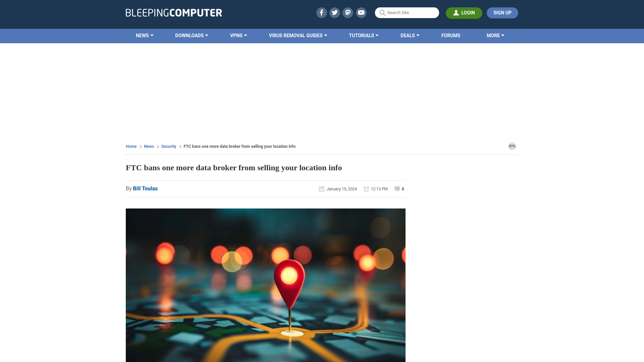Click the Mastodon social media icon
Image resolution: width=644 pixels, height=362 pixels.
(347, 12)
